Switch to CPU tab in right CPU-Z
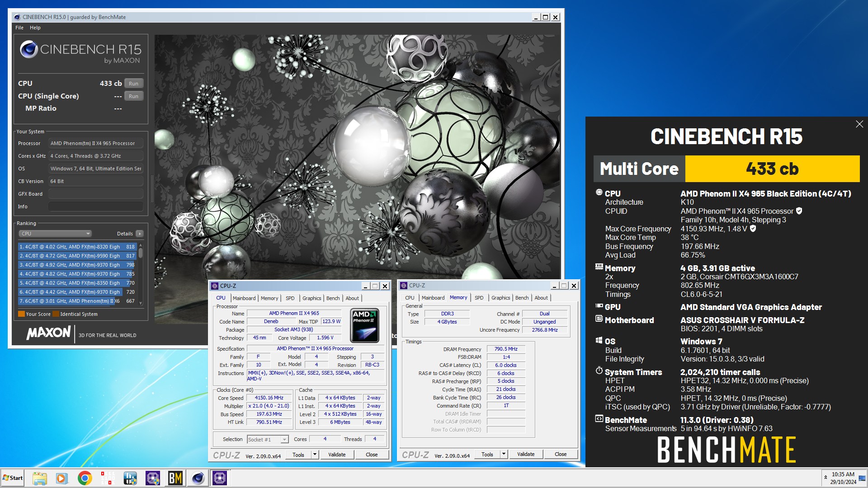Screen dimensions: 868x488 click(410, 298)
